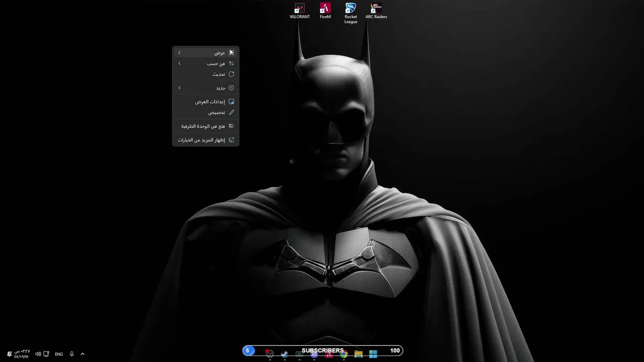Select فتح في الوحدة الطرفية terminal entry
644x362 pixels.
(206, 126)
